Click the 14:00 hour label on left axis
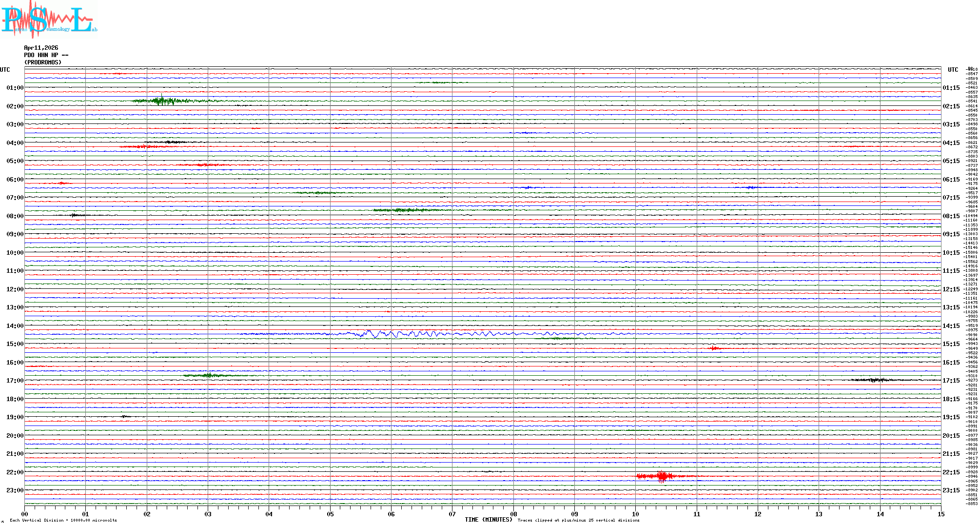 (15, 326)
